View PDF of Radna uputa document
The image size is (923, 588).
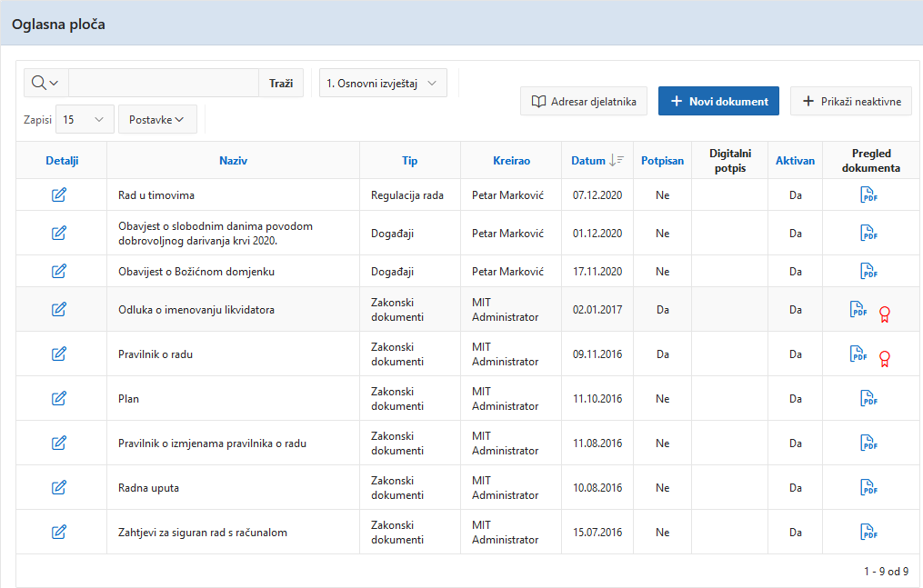coord(868,487)
